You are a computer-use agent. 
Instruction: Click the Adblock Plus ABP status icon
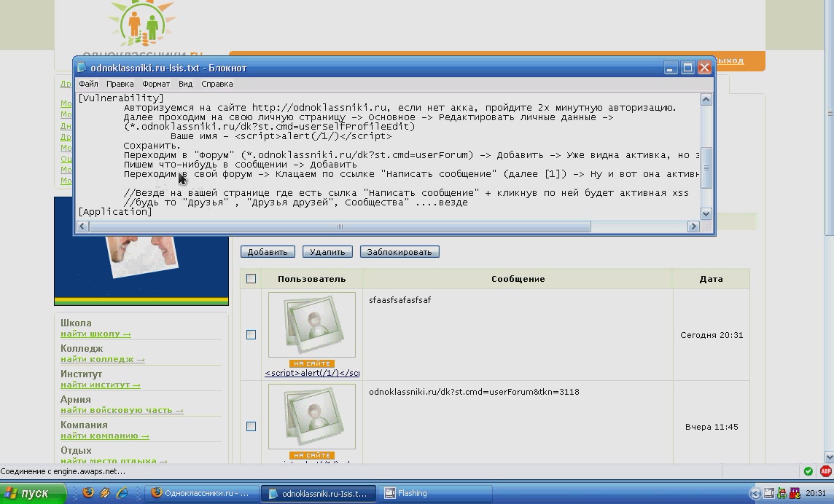coord(826,471)
